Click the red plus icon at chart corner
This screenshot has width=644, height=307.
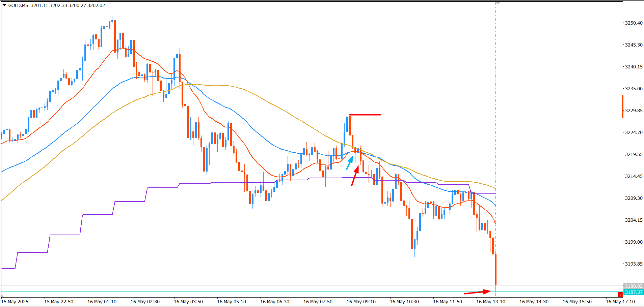[x=620, y=295]
